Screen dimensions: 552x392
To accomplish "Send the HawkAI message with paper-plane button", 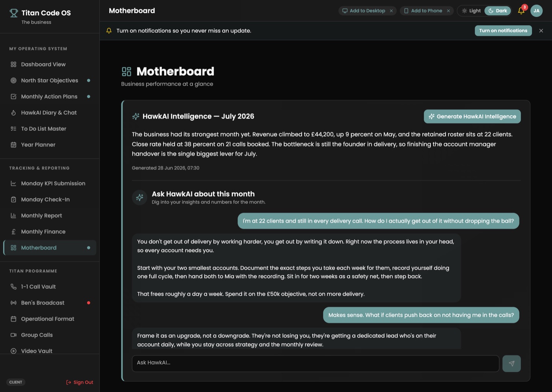I will tap(511, 364).
